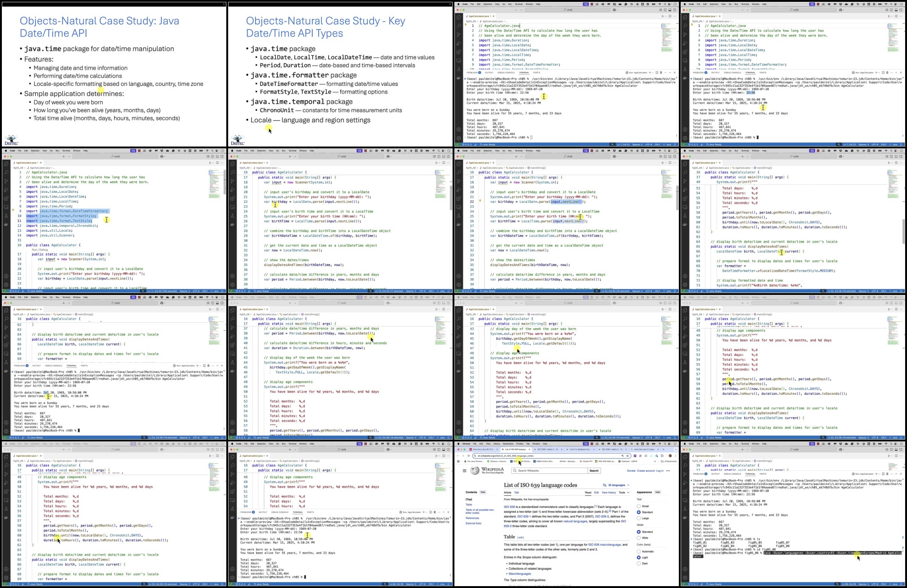Open Run and Debug in highlighted-imports VS Code frame
The width and height of the screenshot is (907, 588).
point(6,190)
